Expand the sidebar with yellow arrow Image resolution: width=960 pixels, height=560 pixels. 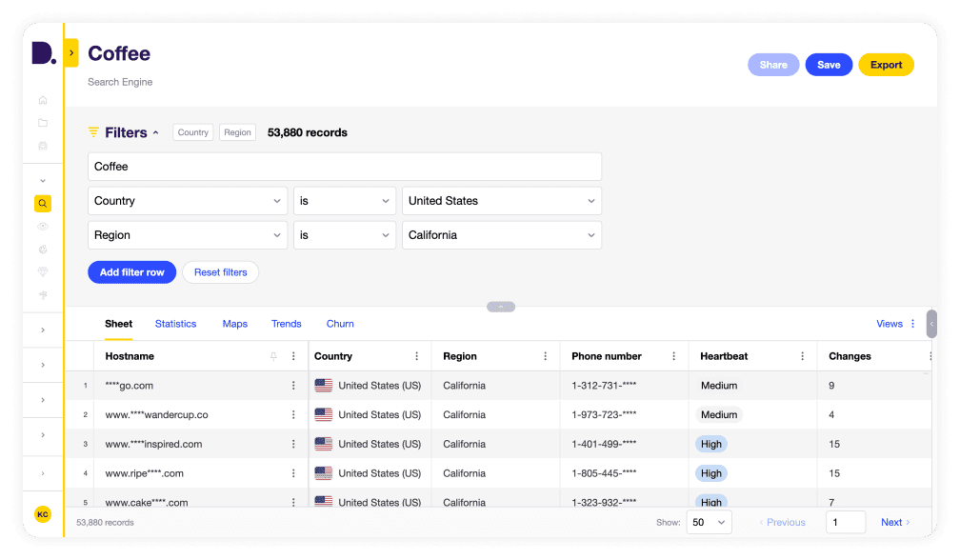71,52
